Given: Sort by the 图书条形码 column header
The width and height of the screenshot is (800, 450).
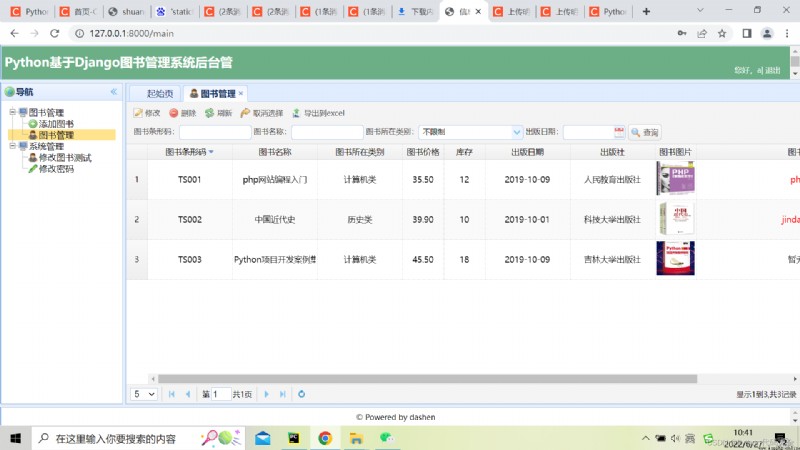Looking at the screenshot, I should (x=189, y=152).
